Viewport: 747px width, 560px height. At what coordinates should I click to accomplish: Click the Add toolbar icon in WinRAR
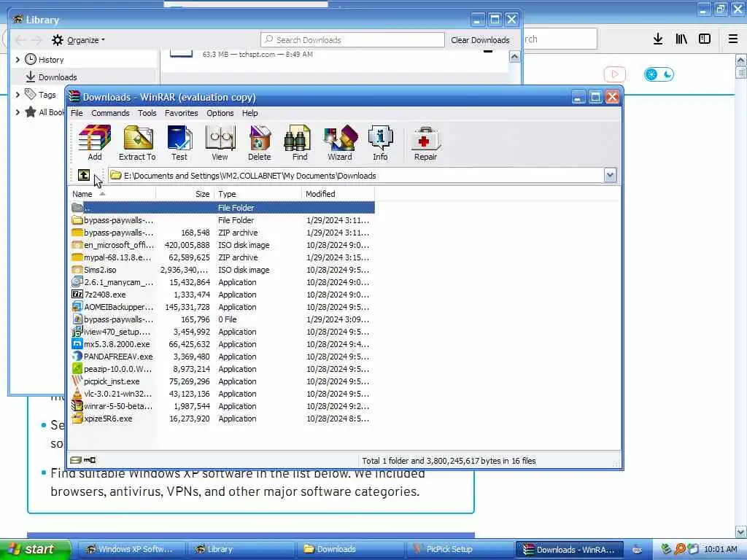click(95, 143)
